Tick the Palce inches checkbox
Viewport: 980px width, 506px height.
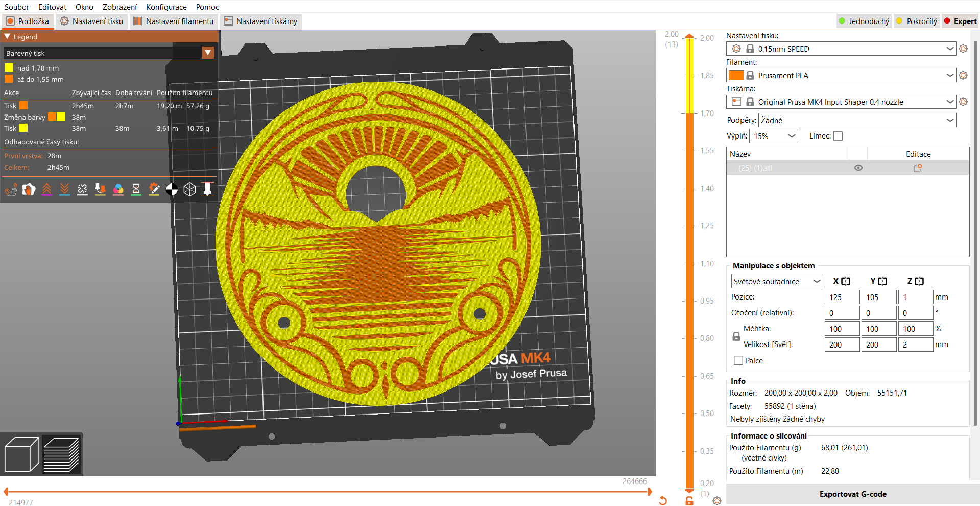tap(738, 361)
